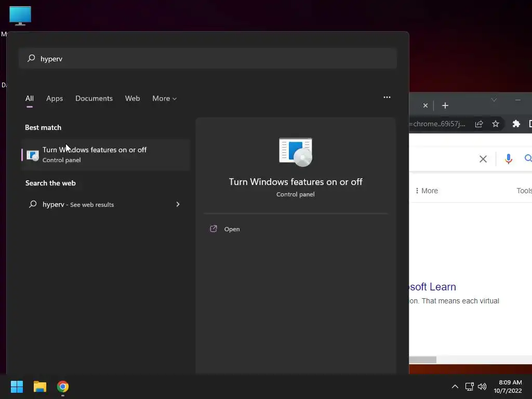Open the three-dot options menu in search panel
532x399 pixels.
point(387,97)
